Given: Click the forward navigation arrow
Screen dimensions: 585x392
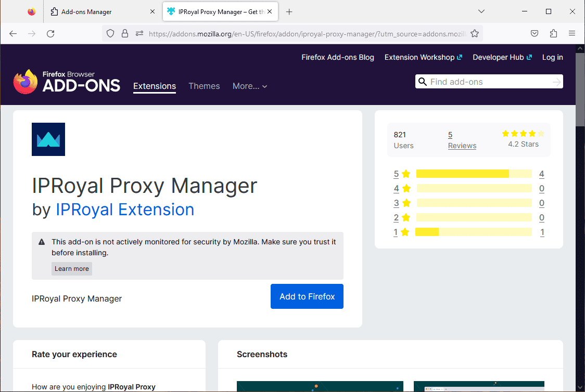Looking at the screenshot, I should coord(32,34).
